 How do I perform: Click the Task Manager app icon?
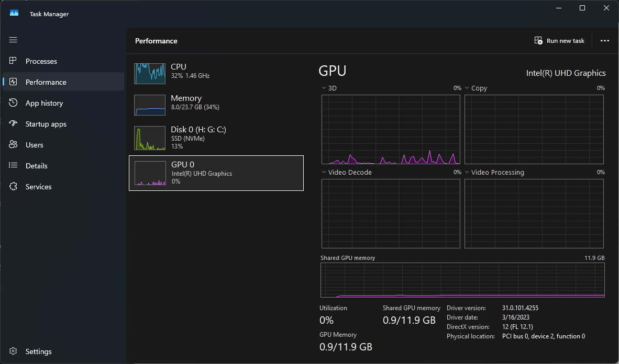pyautogui.click(x=14, y=13)
